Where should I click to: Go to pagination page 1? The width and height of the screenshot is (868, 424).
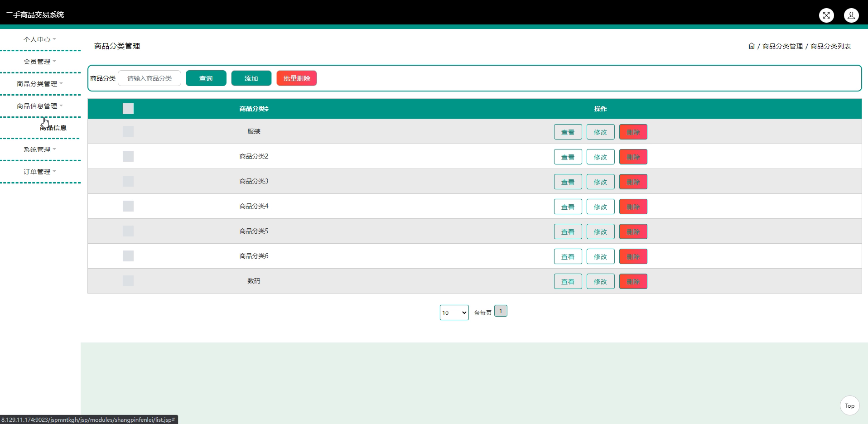pyautogui.click(x=501, y=311)
